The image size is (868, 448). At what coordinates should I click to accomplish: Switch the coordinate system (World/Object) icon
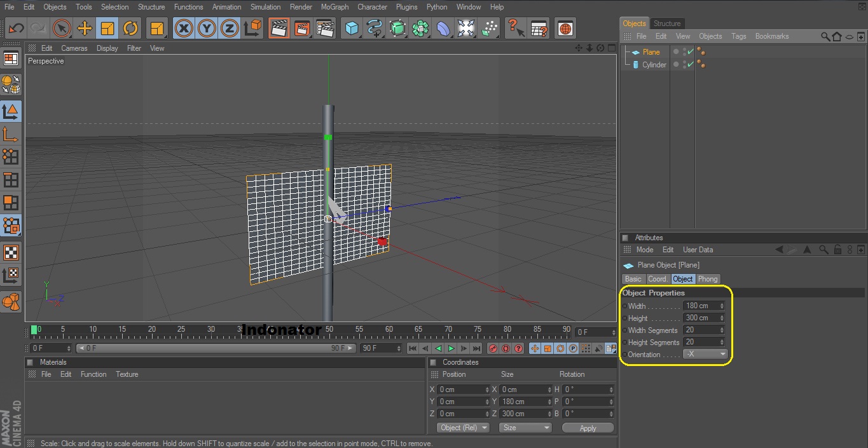pyautogui.click(x=253, y=28)
